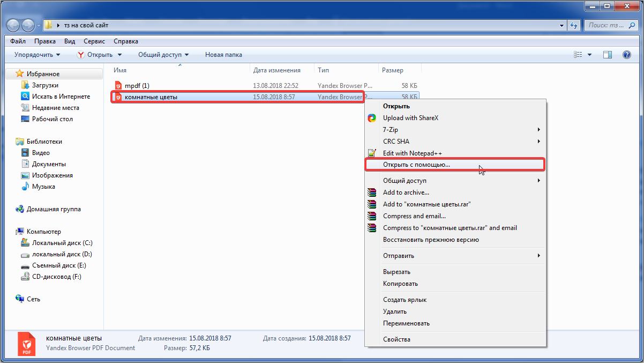Click the WinRAR icon beside Add to archive
644x363 pixels.
coord(372,192)
